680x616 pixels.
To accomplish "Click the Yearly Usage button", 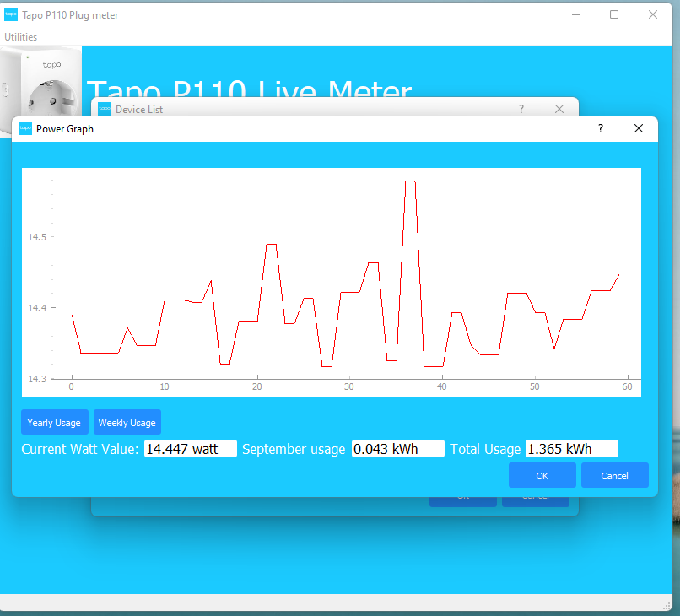I will (55, 423).
